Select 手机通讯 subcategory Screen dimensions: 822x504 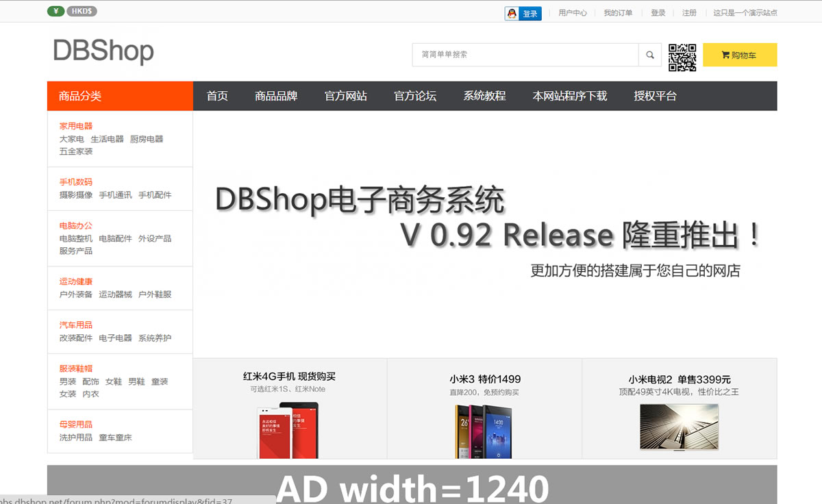click(x=115, y=195)
